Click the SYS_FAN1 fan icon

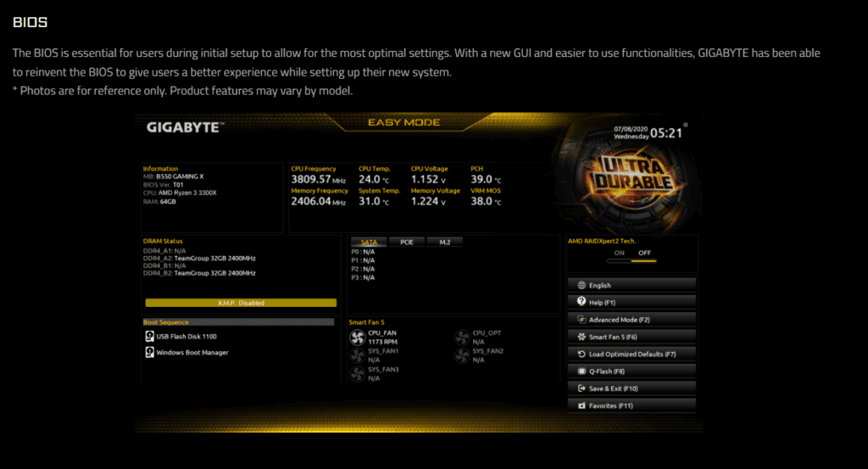357,355
